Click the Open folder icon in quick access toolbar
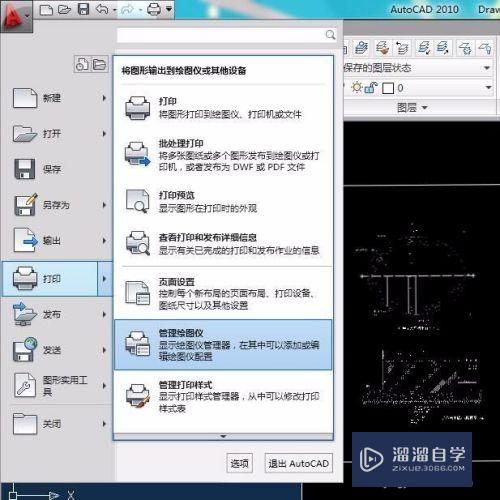Image resolution: width=500 pixels, height=500 pixels. (x=64, y=9)
